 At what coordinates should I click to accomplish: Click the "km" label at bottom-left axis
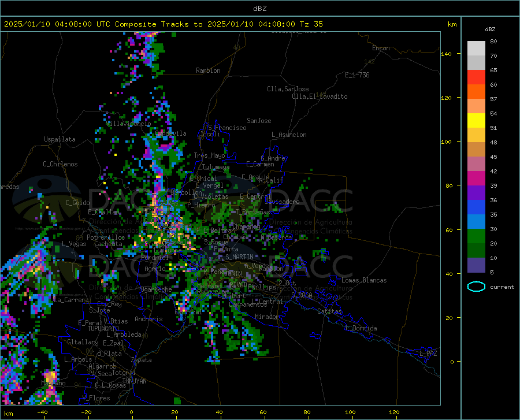click(x=9, y=414)
